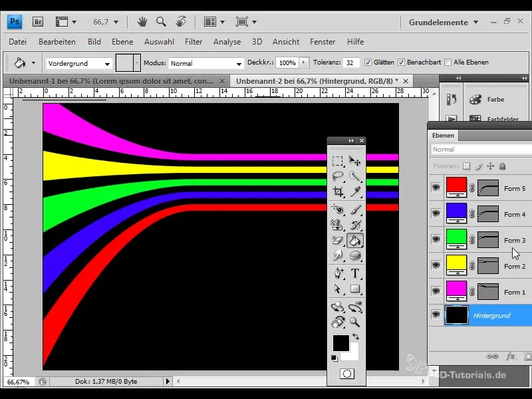Hide the Form 4 layer
The width and height of the screenshot is (532, 399).
coord(436,213)
